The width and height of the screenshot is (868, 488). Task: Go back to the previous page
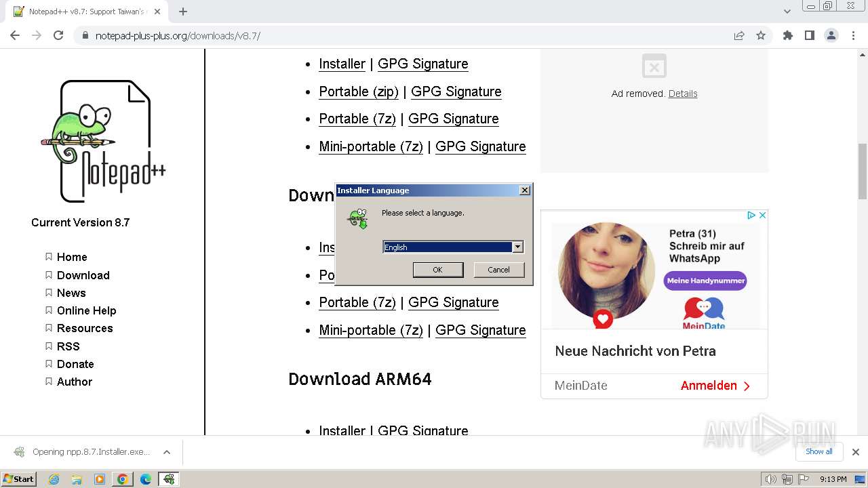tap(15, 35)
